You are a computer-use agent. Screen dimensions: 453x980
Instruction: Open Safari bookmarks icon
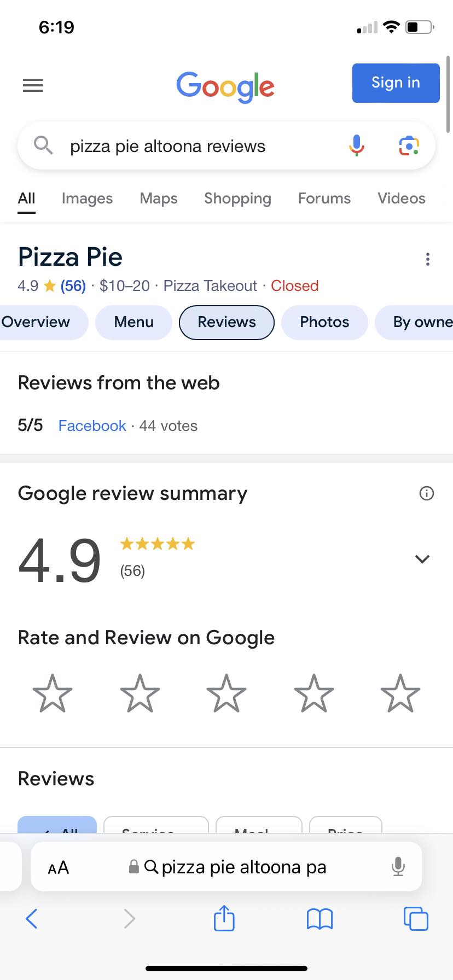pos(320,919)
